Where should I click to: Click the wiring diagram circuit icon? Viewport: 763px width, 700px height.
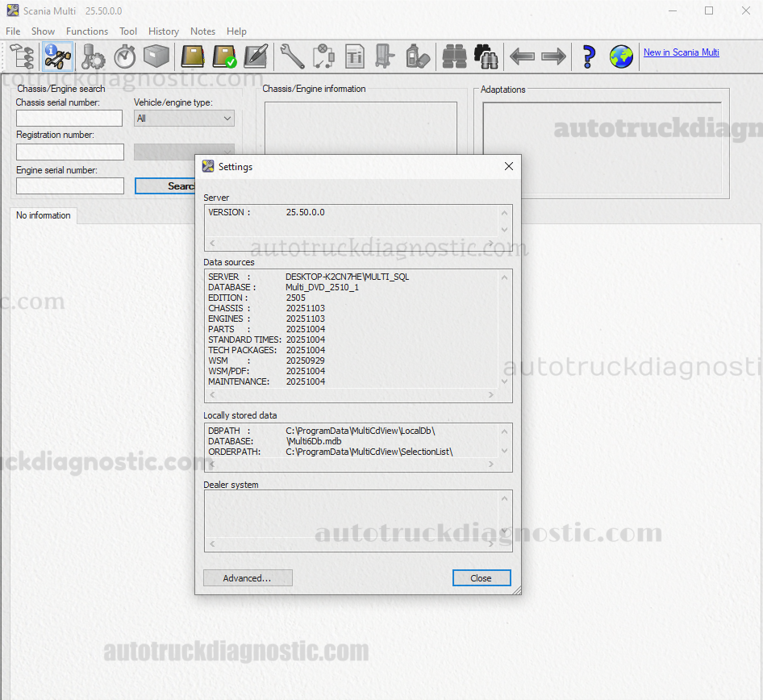[x=323, y=56]
